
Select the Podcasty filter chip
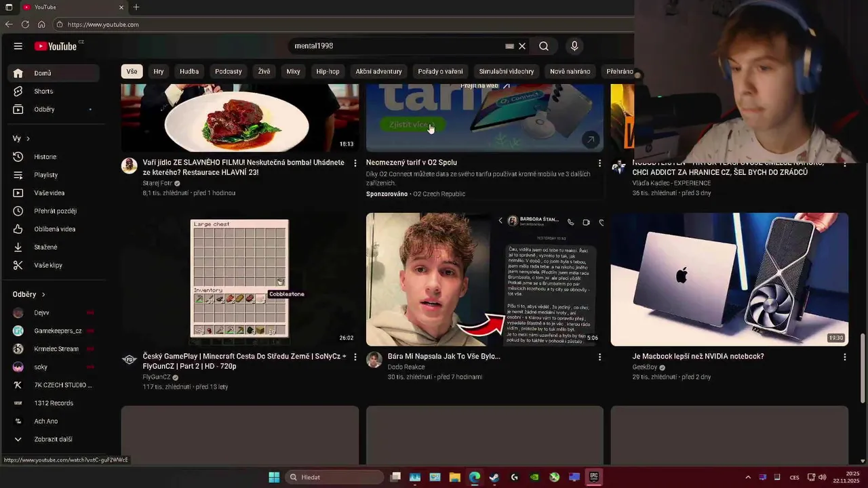pos(229,71)
